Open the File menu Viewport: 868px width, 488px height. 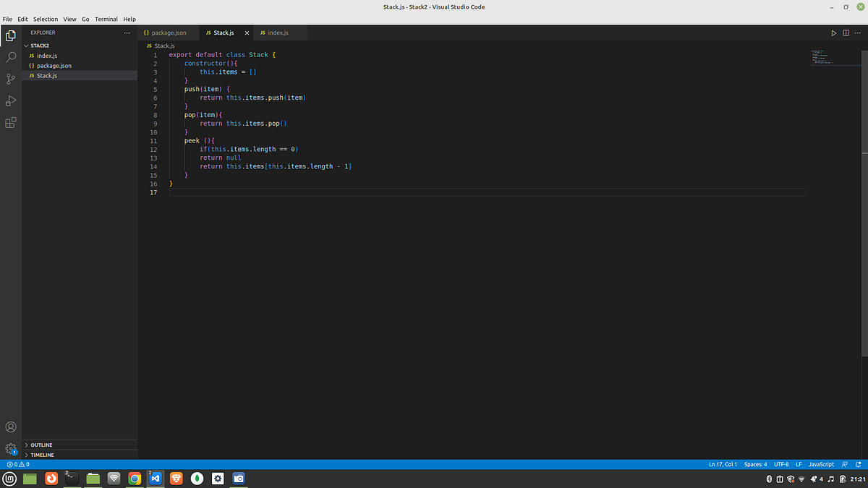point(7,19)
